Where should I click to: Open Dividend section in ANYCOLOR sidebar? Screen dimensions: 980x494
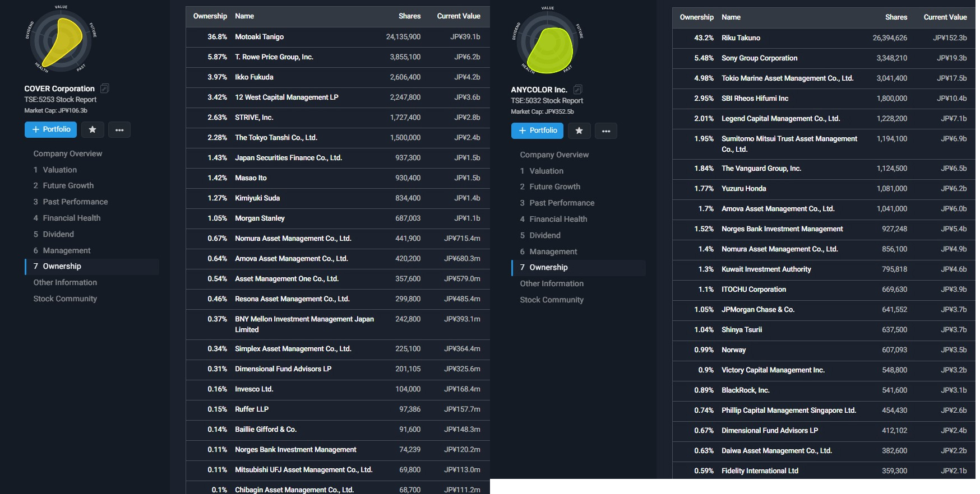point(540,235)
